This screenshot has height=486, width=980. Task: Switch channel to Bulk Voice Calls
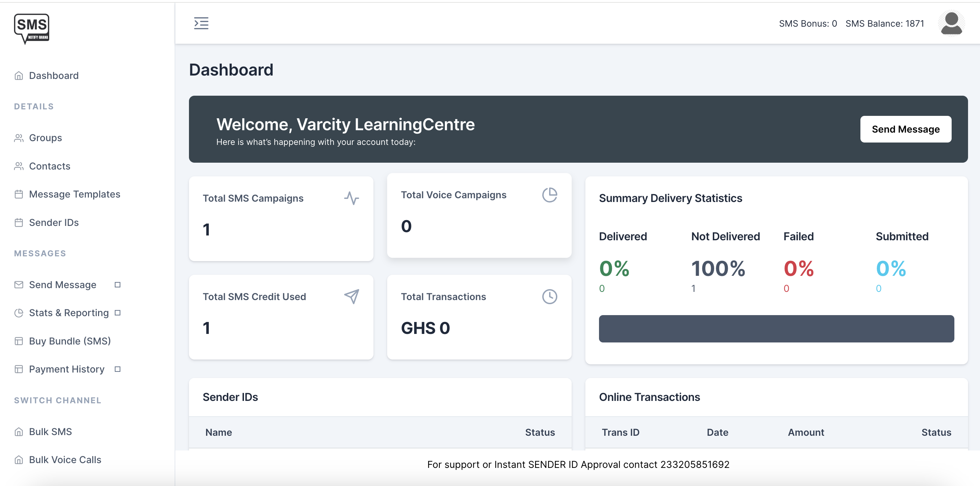click(65, 460)
